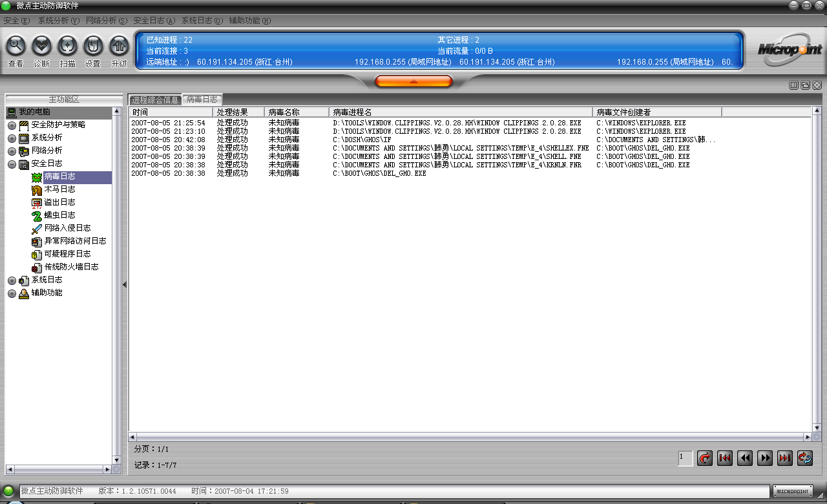827x504 pixels.
Task: Click the green status indicator in status bar
Action: 9,492
